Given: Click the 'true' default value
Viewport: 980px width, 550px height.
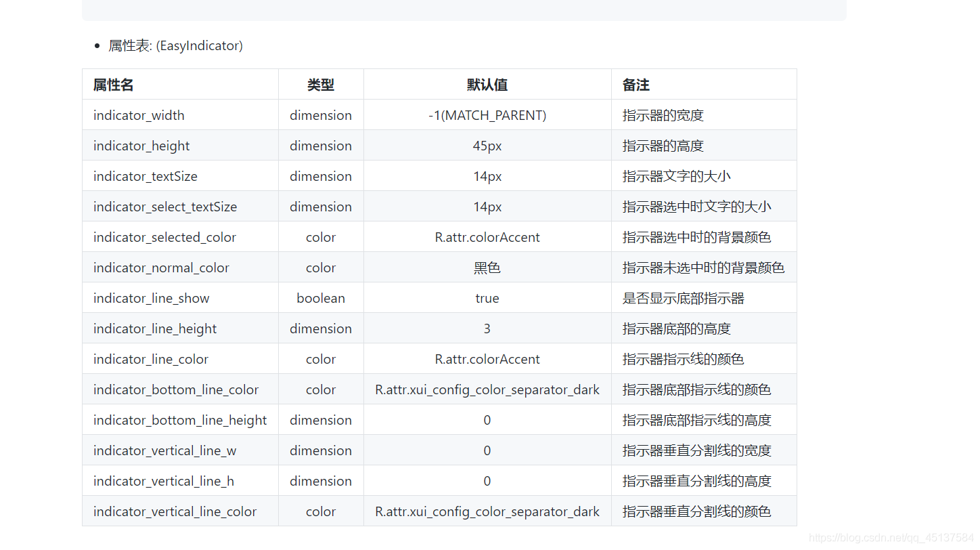Looking at the screenshot, I should click(x=487, y=298).
